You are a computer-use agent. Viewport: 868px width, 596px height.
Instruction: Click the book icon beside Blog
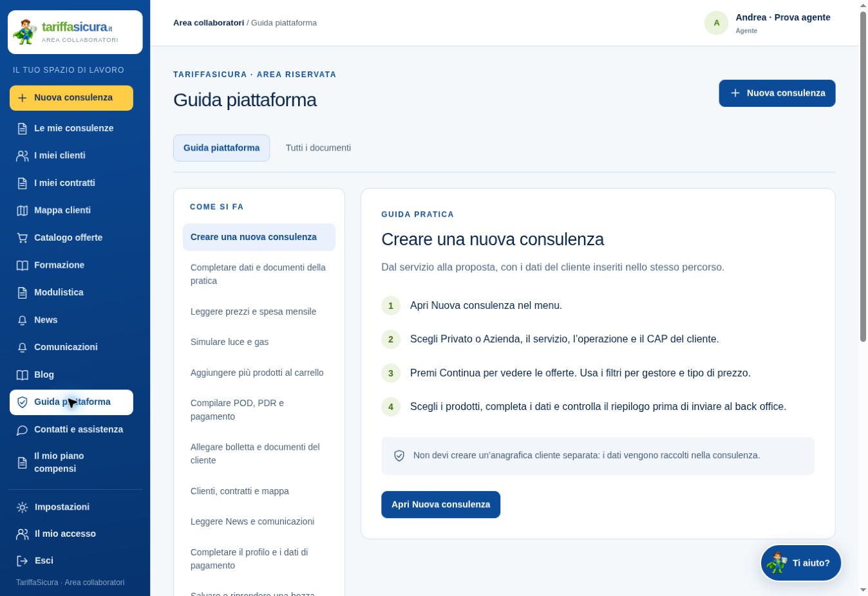(x=23, y=375)
